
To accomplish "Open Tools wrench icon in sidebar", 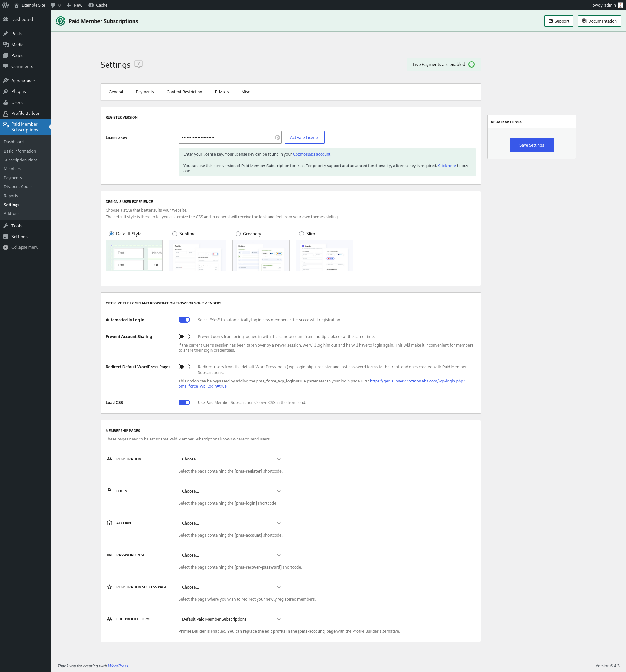I will click(6, 226).
